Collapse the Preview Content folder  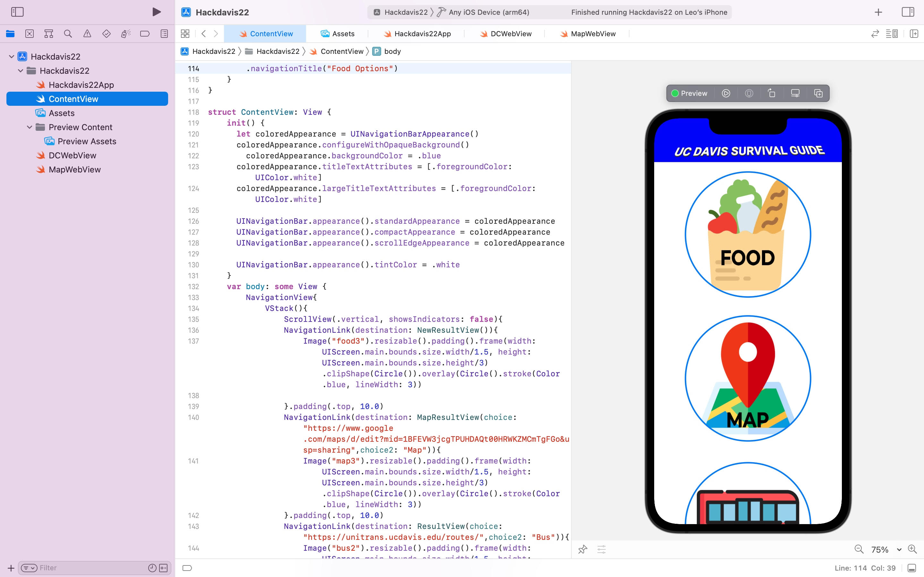coord(30,127)
